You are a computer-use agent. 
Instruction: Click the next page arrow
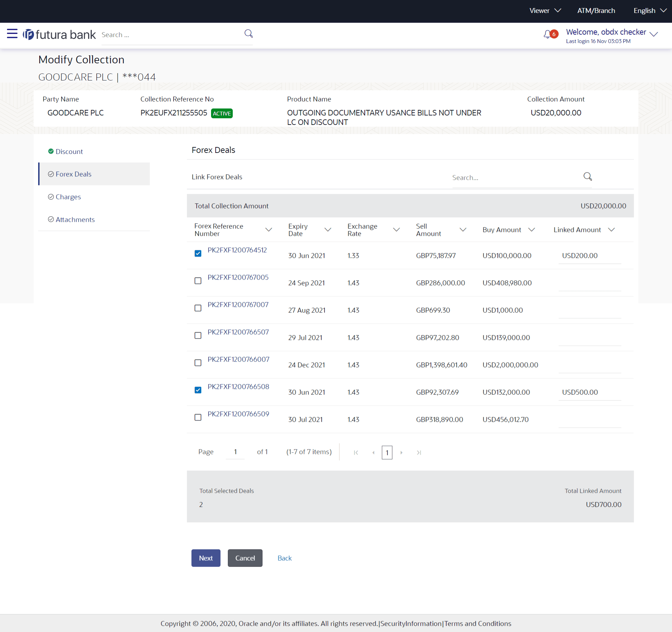pos(401,452)
